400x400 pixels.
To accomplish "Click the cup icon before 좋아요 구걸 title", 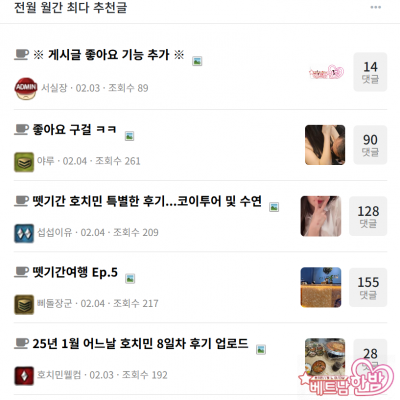I will click(x=21, y=129).
